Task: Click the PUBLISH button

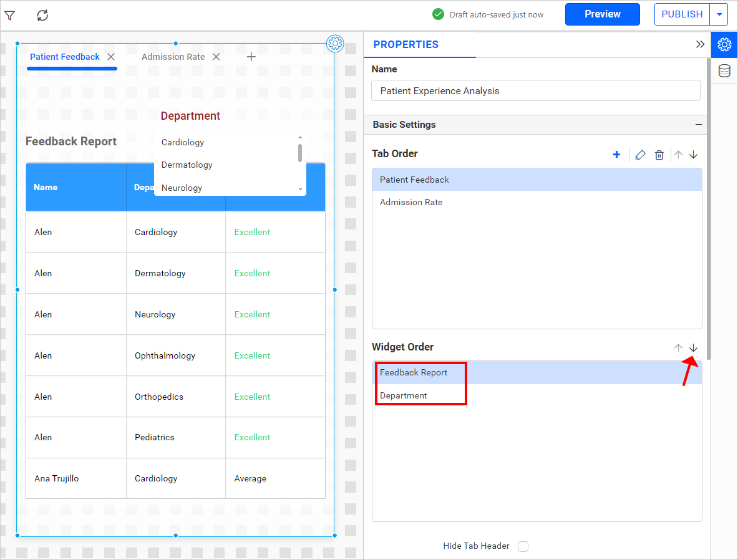Action: tap(682, 14)
